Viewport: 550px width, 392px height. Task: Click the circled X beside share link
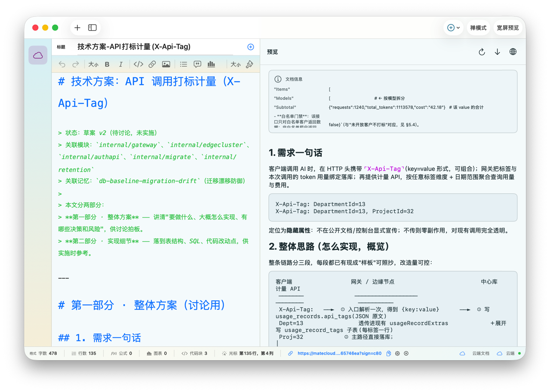click(x=406, y=353)
